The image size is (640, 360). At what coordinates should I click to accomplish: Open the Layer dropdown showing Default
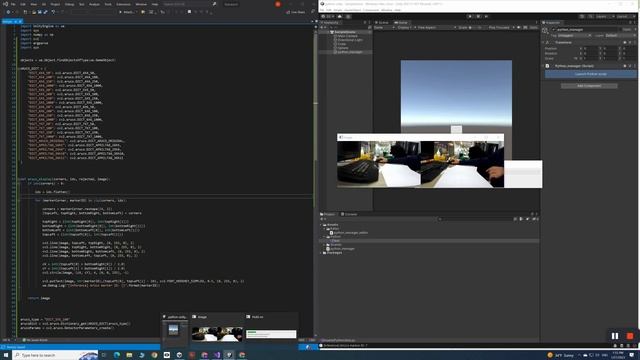(620, 36)
